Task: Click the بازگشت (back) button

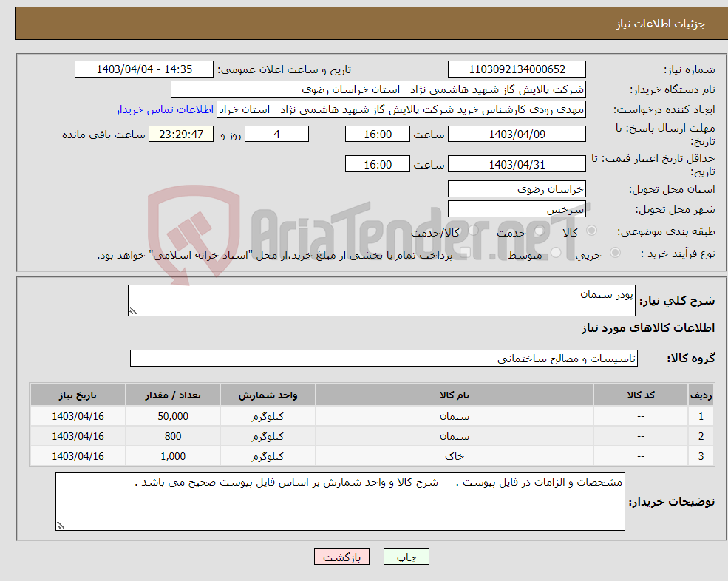Action: tap(341, 557)
